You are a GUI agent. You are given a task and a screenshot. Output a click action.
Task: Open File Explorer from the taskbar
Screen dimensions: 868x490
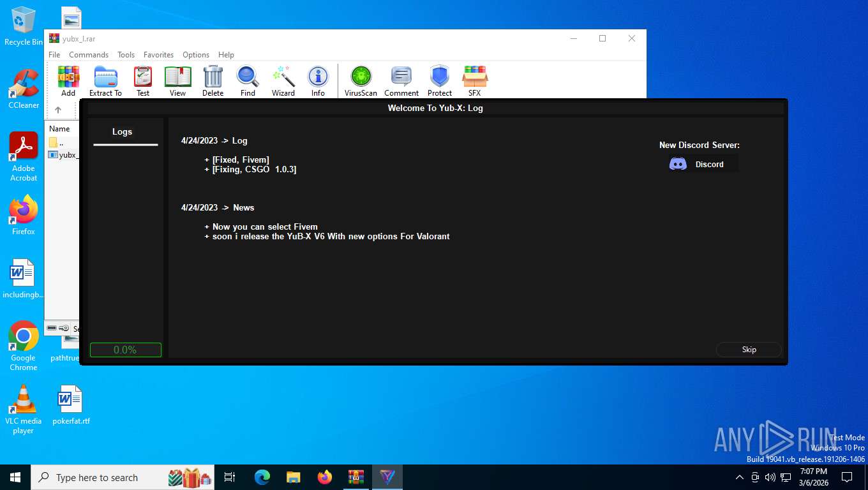tap(293, 477)
